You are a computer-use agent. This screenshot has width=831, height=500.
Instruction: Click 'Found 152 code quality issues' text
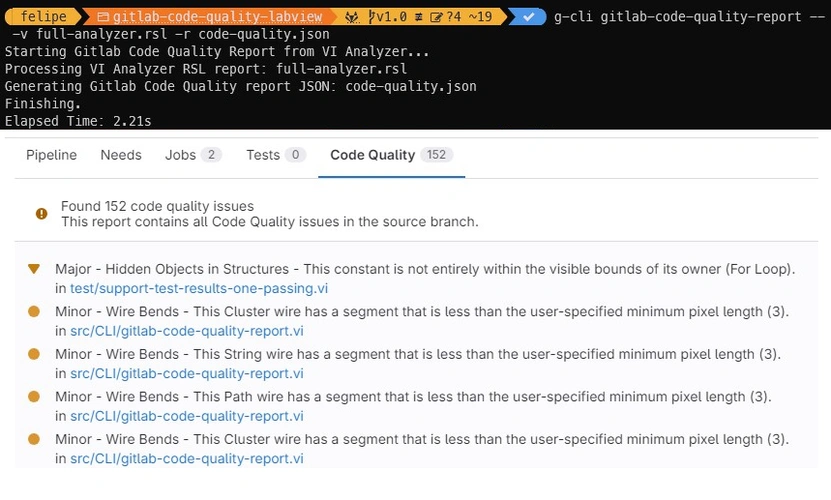pyautogui.click(x=157, y=206)
